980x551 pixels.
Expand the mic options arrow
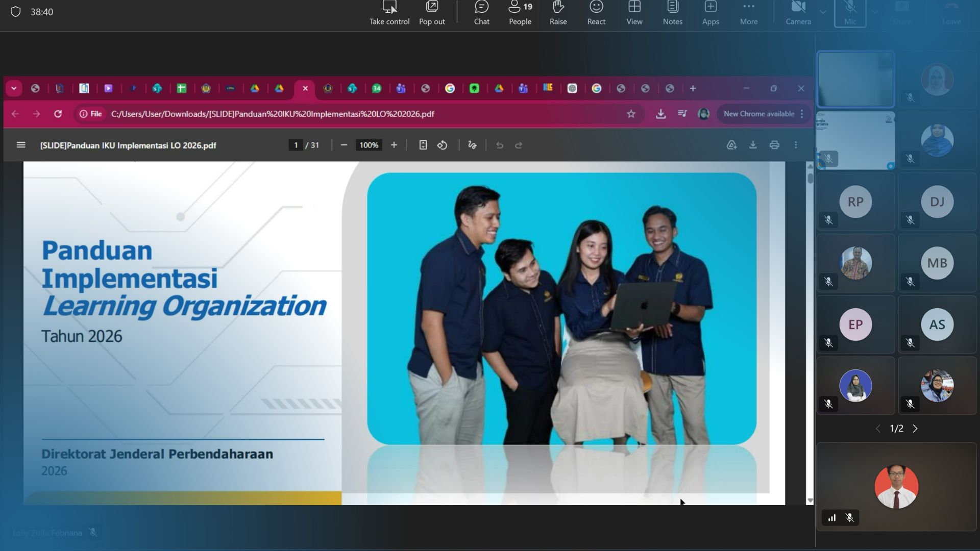tap(874, 12)
